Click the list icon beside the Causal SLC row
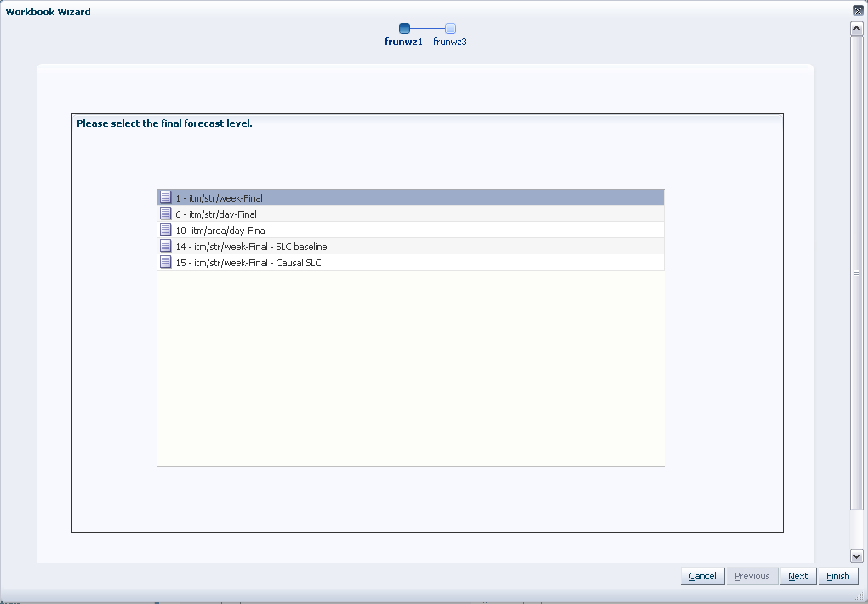The height and width of the screenshot is (604, 868). tap(166, 261)
